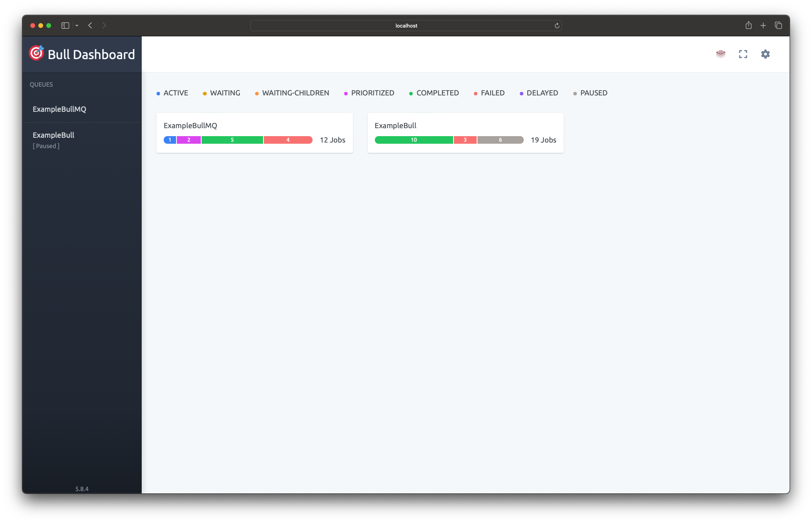The width and height of the screenshot is (812, 523).
Task: Show Safari tab overview
Action: coord(778,26)
